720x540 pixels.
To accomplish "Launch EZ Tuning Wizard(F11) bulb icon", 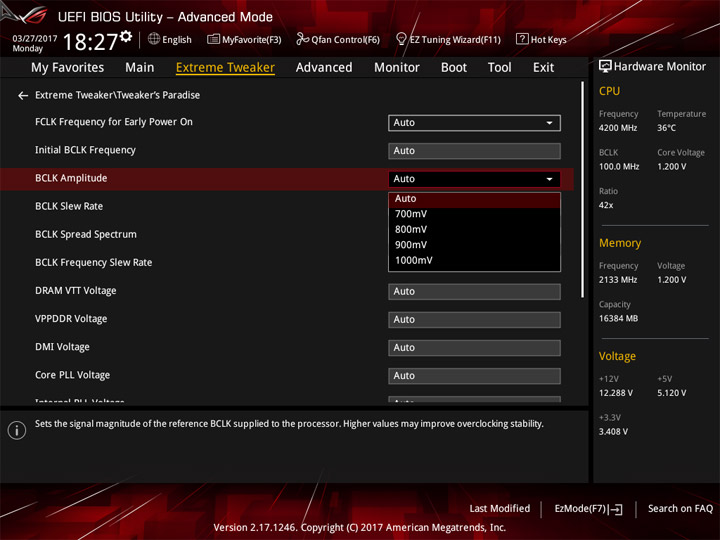I will coord(400,39).
